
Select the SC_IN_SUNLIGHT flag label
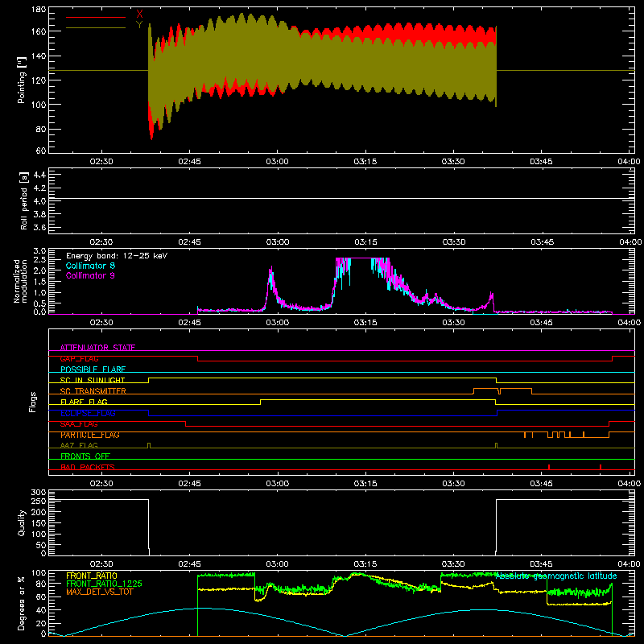93,380
